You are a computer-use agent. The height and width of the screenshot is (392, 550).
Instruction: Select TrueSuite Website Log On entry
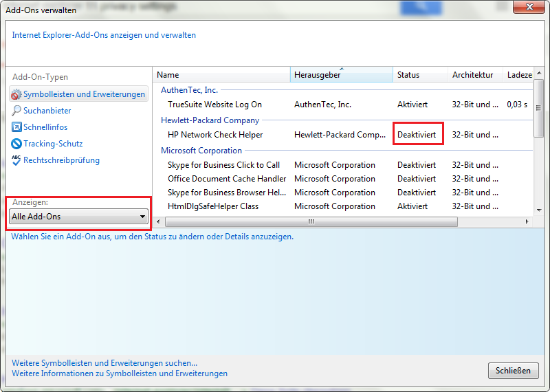click(x=215, y=105)
